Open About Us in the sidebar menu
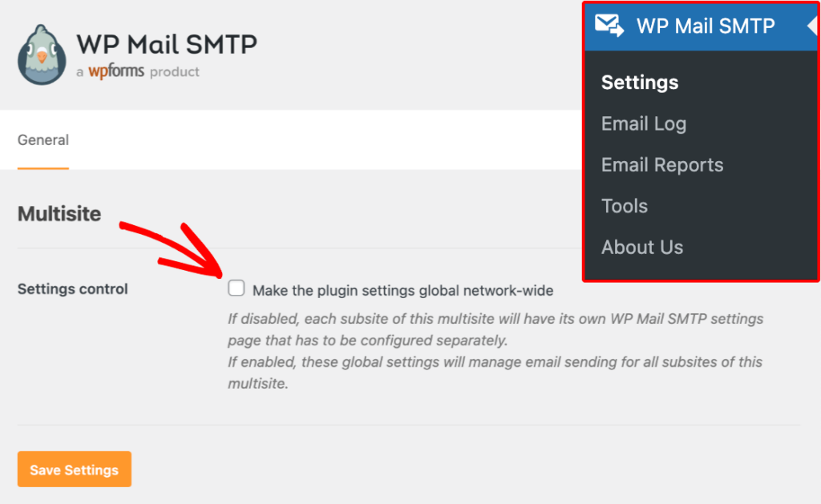The width and height of the screenshot is (821, 504). [642, 247]
